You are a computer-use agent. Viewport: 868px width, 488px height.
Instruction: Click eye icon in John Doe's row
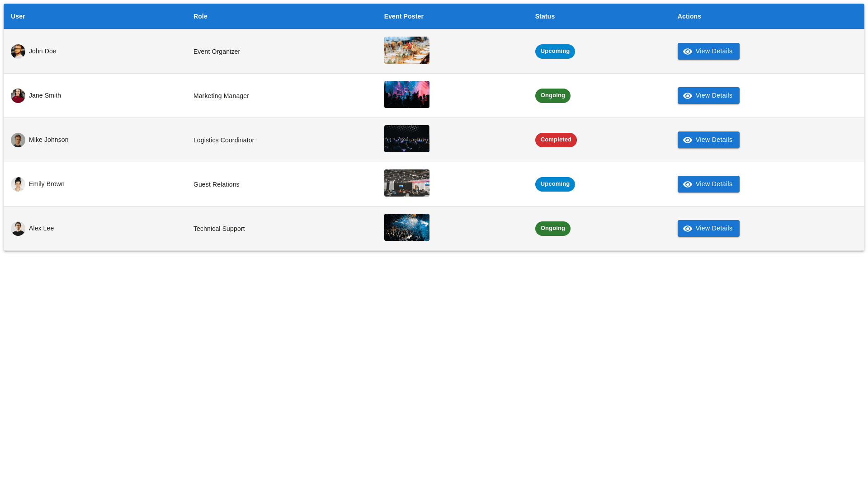click(687, 52)
